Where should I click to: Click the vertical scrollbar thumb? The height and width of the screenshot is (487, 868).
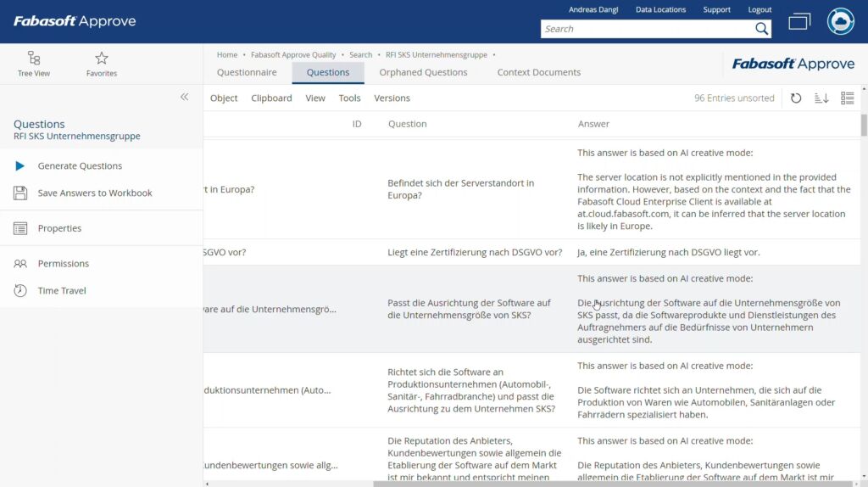pyautogui.click(x=864, y=125)
